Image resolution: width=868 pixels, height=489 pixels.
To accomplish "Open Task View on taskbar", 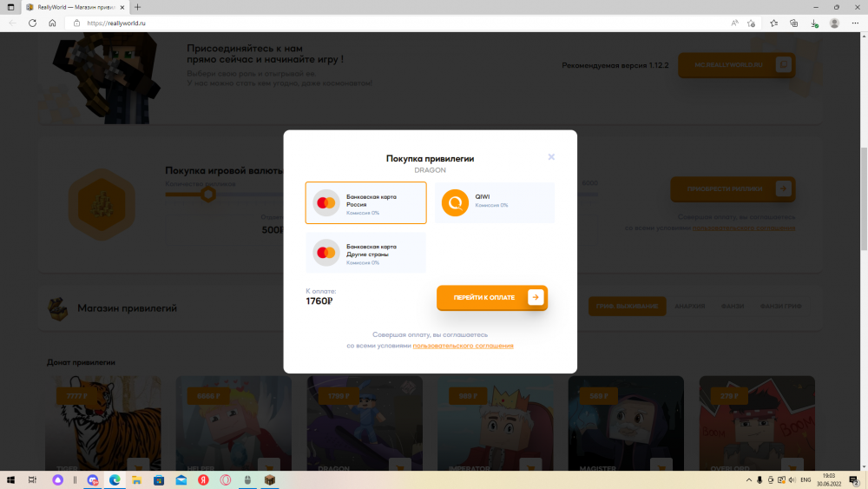I will pyautogui.click(x=33, y=480).
